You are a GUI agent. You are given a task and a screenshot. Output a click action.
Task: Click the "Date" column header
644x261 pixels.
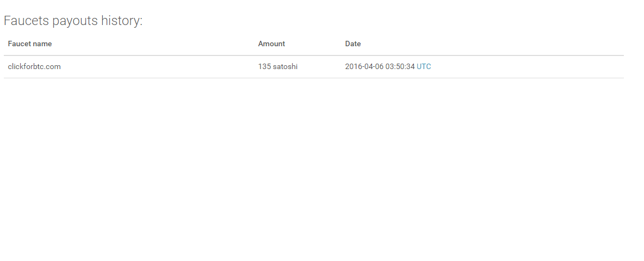click(x=353, y=44)
